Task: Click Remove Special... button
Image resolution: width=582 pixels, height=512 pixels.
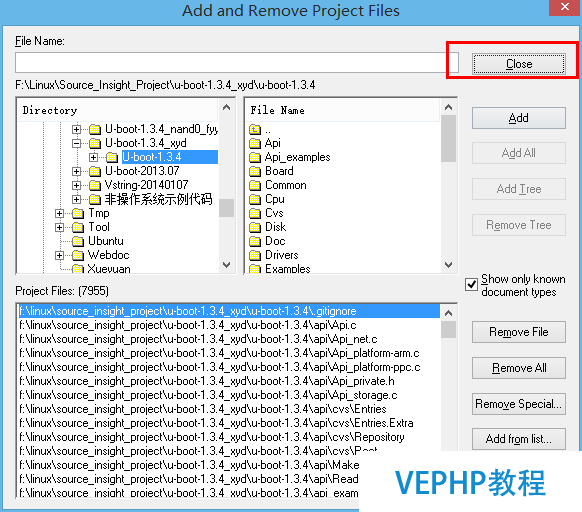Action: (x=519, y=404)
